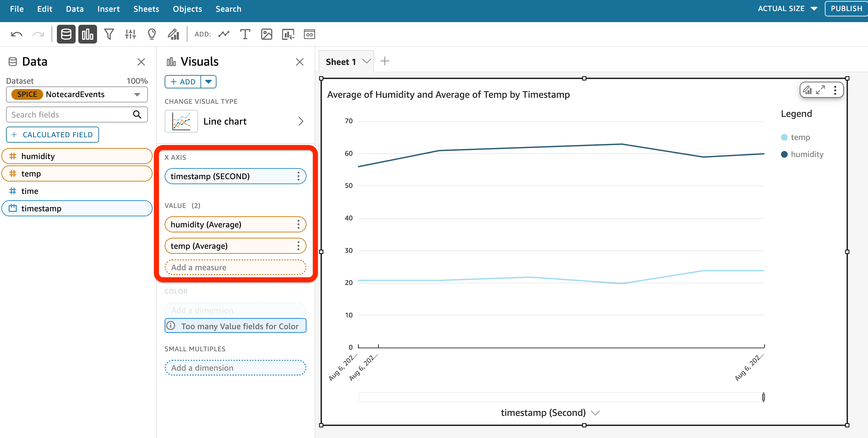Open the Filter funnel tool
868x438 pixels.
coord(109,34)
